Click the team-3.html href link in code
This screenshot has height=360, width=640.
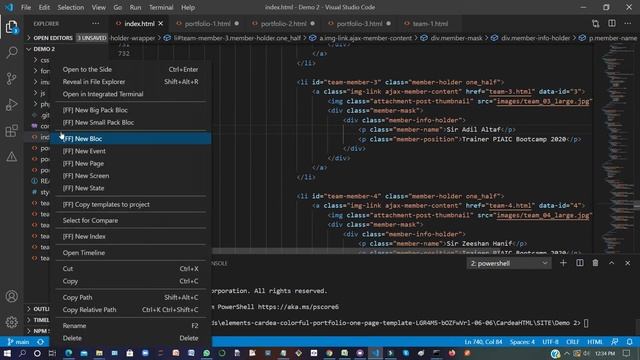510,91
